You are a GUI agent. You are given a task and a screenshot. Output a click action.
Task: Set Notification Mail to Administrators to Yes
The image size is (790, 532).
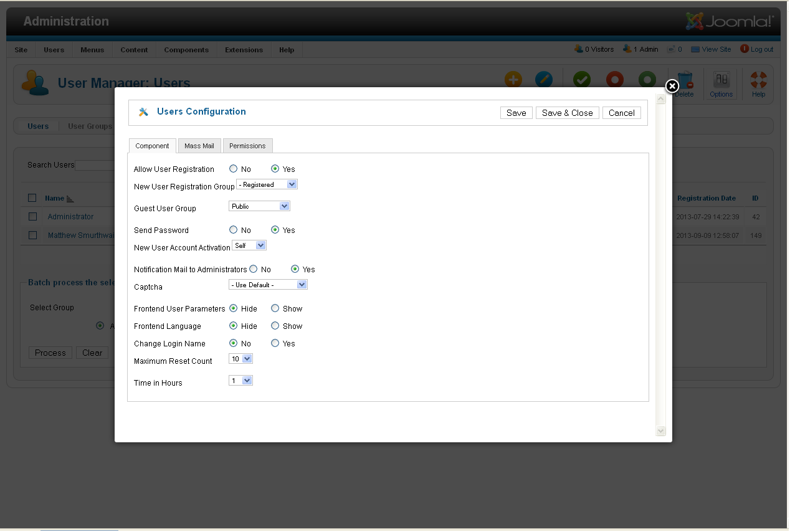pyautogui.click(x=295, y=269)
